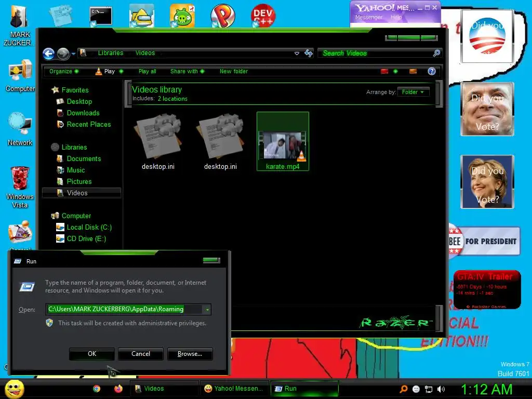Image resolution: width=532 pixels, height=399 pixels.
Task: Select the second desktop.ini file
Action: [x=220, y=142]
